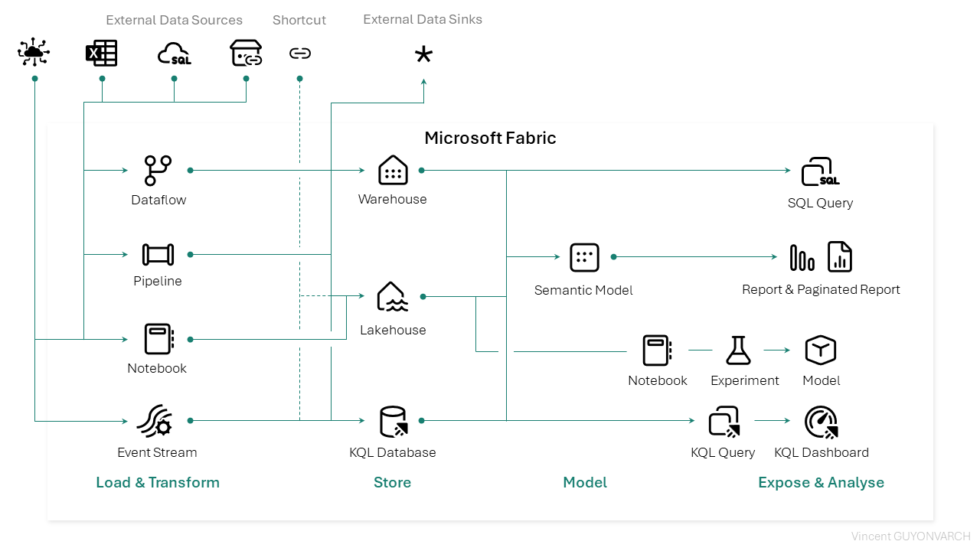
Task: Select the cloud SQL data source icon
Action: coord(175,53)
